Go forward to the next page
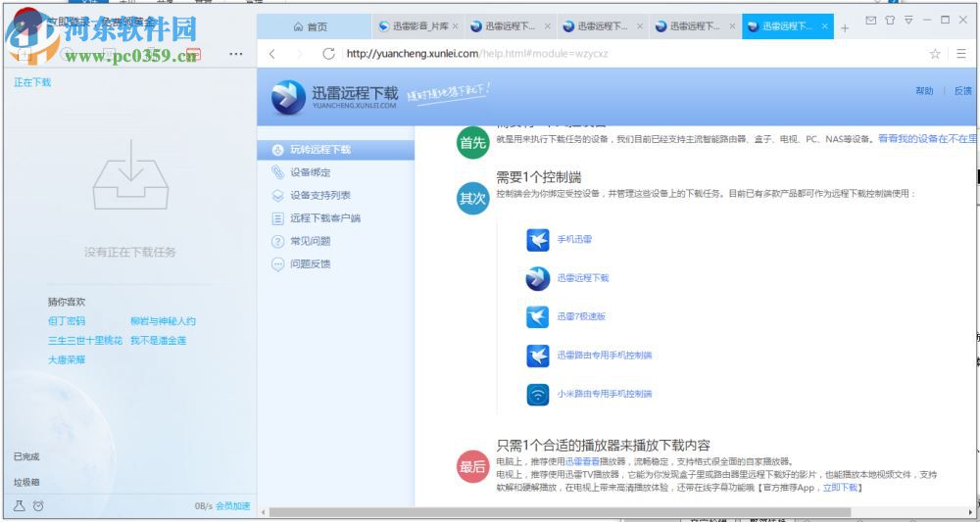Image resolution: width=980 pixels, height=522 pixels. (x=299, y=54)
